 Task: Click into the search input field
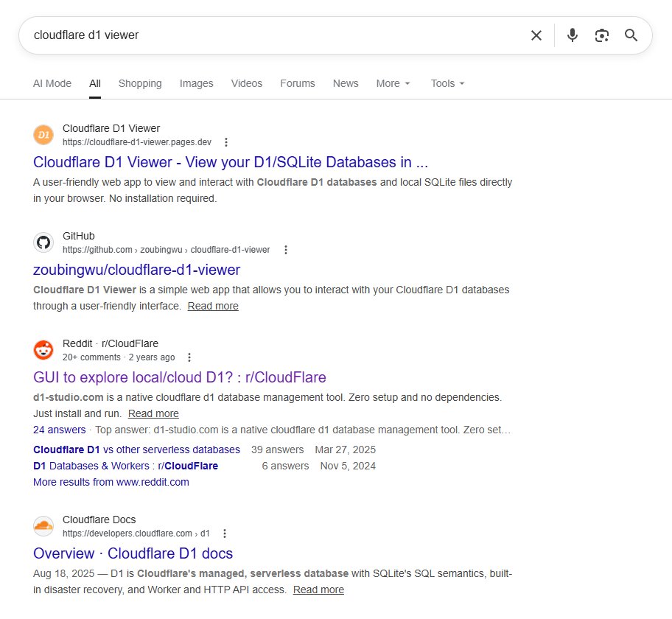coord(274,35)
